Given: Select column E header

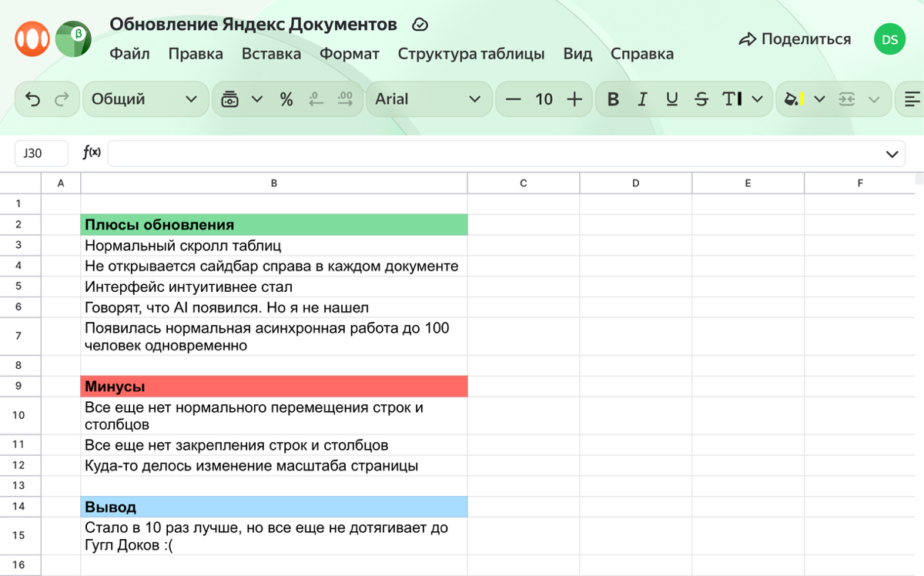Looking at the screenshot, I should pos(748,183).
